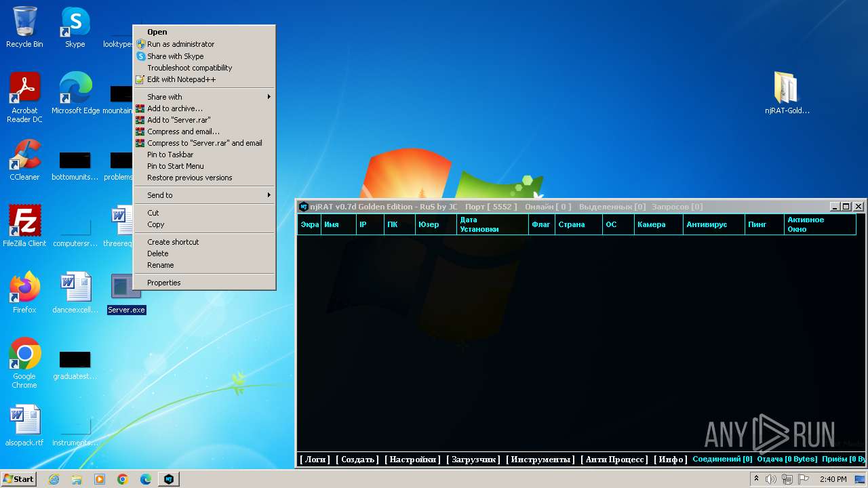Viewport: 868px width, 488px height.
Task: Open the Action Center flag icon
Action: tap(803, 479)
